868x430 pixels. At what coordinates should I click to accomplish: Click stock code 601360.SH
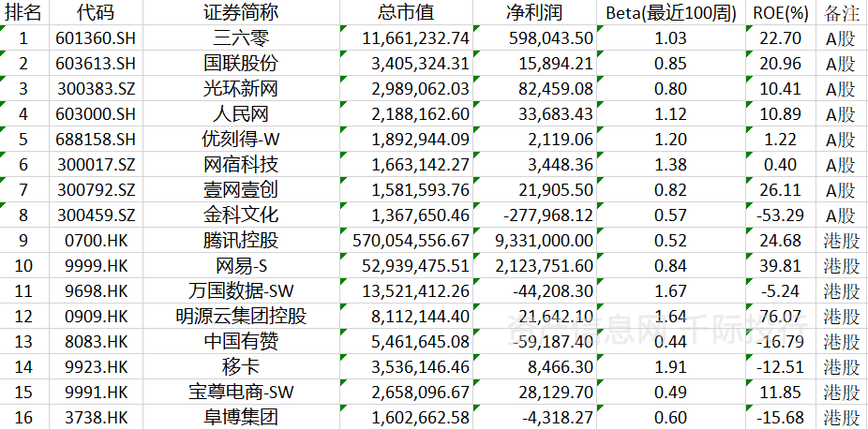coord(96,38)
